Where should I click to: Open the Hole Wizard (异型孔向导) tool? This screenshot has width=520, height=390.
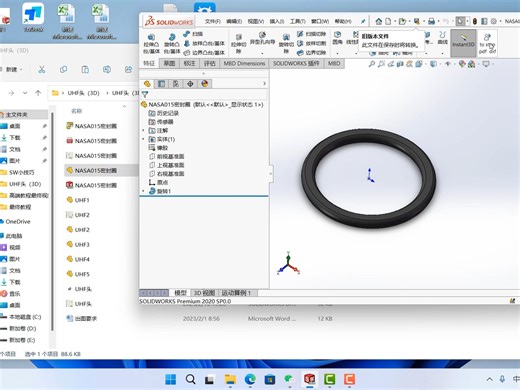pyautogui.click(x=262, y=38)
